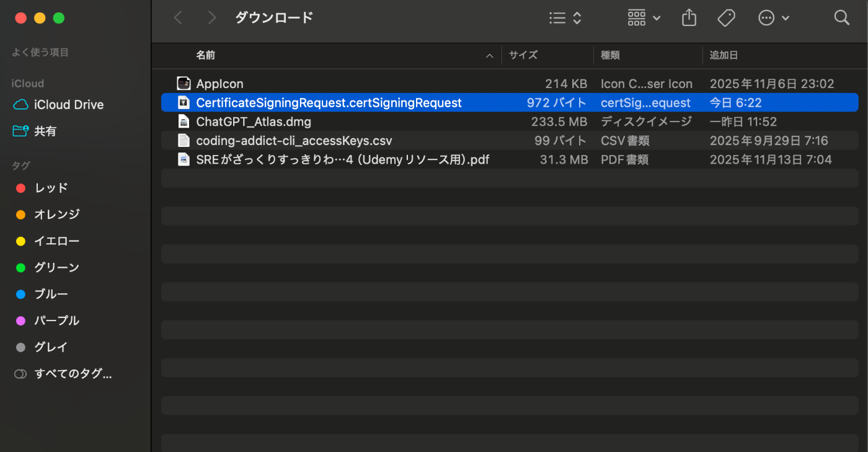Select CertificateSigningRequest.certSigningRequest file name
Viewport: 868px width, 452px height.
tap(329, 103)
